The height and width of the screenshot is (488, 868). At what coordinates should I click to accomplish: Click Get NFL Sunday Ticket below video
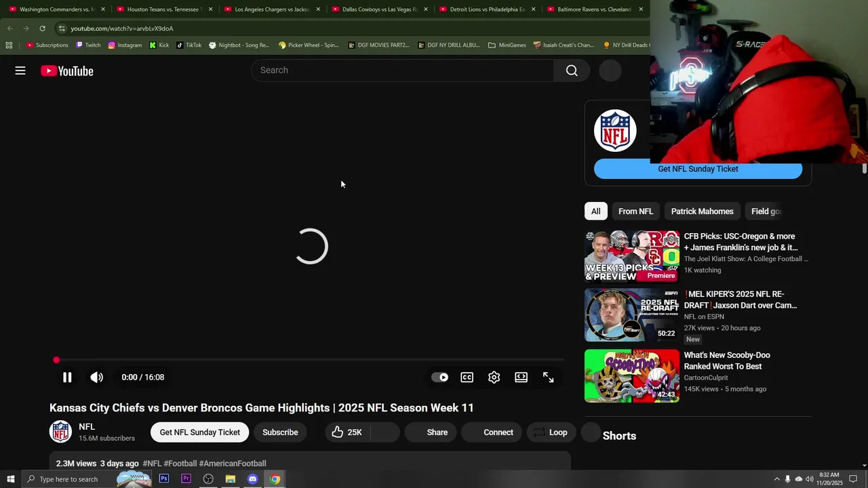[199, 432]
